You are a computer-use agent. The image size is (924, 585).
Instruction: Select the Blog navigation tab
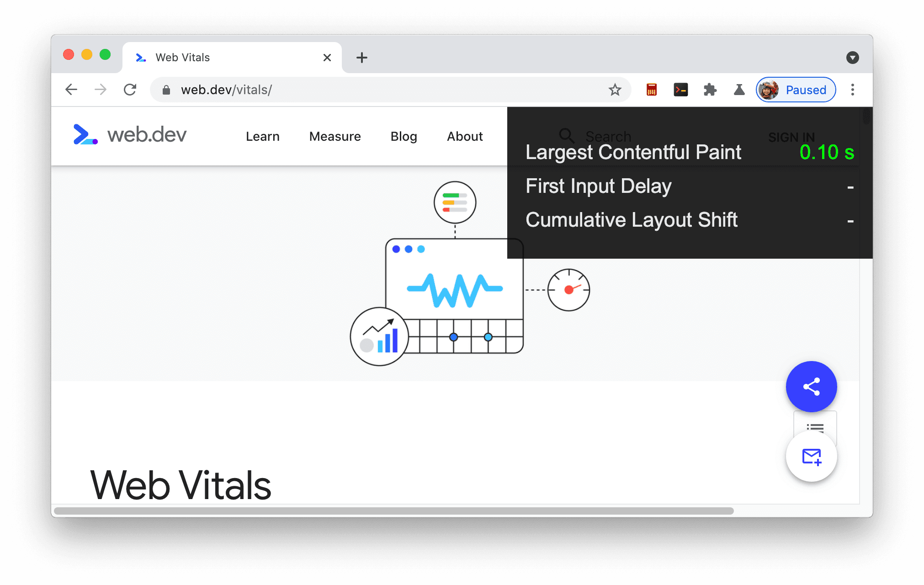tap(404, 135)
